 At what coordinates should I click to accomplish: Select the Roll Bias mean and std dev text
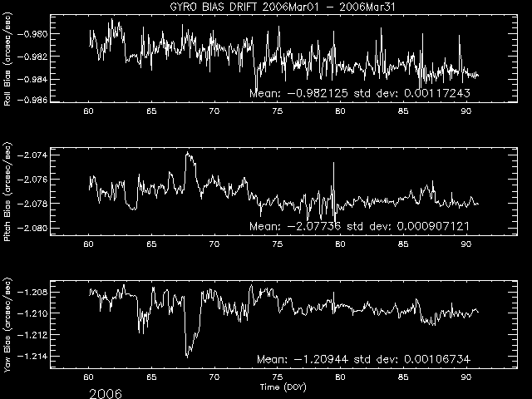click(371, 94)
